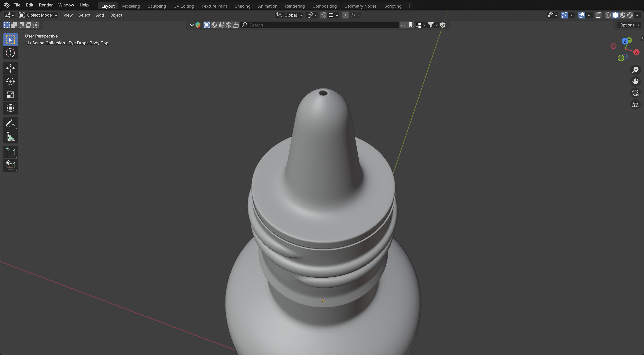This screenshot has width=644, height=355.
Task: Toggle camera view with camera gizmo
Action: 635,93
